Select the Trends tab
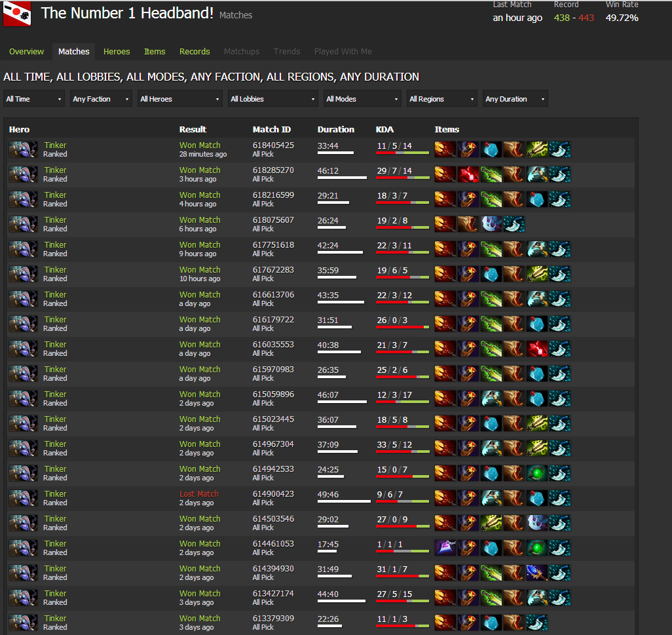Image resolution: width=672 pixels, height=635 pixels. click(287, 52)
